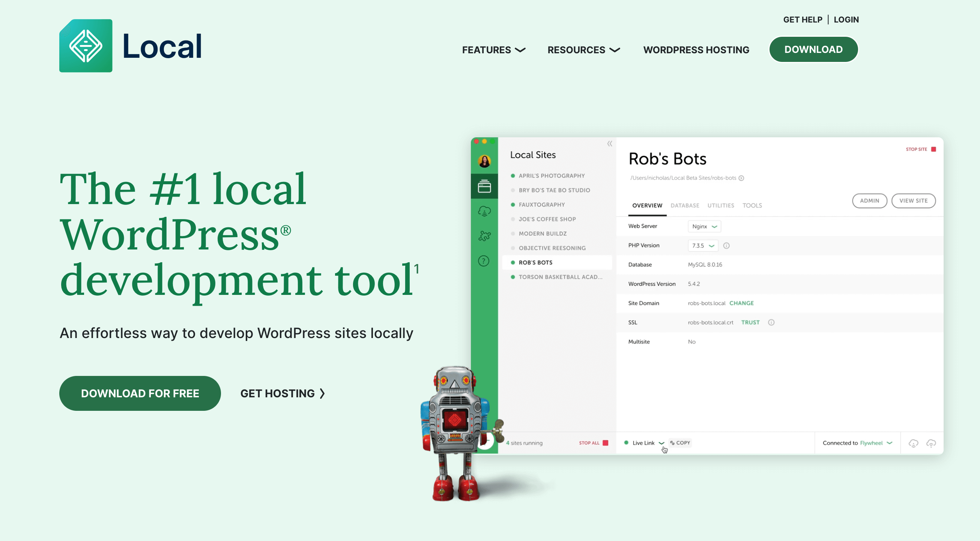Expand the Connected to Flywheel dropdown
980x541 pixels.
click(x=858, y=443)
